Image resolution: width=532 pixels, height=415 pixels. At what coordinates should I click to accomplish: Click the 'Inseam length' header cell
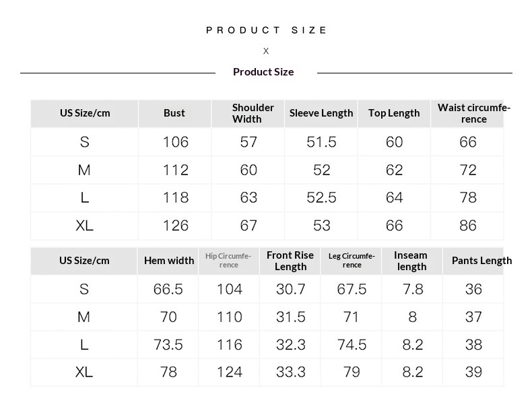411,261
